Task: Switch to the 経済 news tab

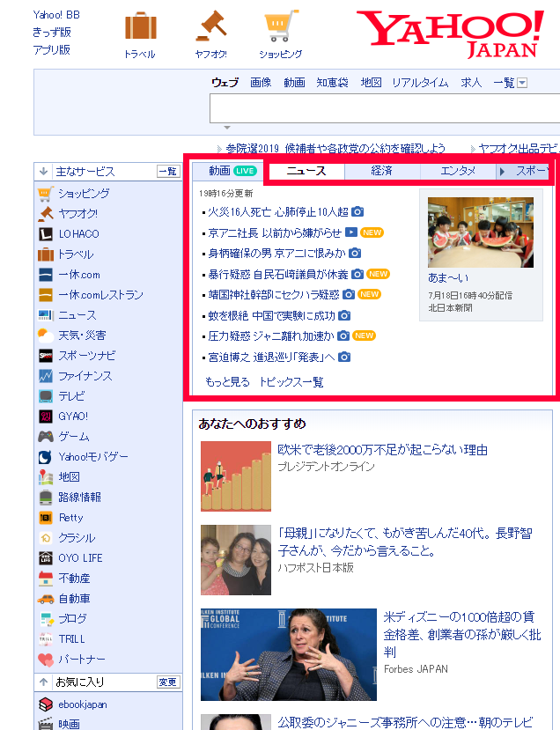Action: [381, 171]
